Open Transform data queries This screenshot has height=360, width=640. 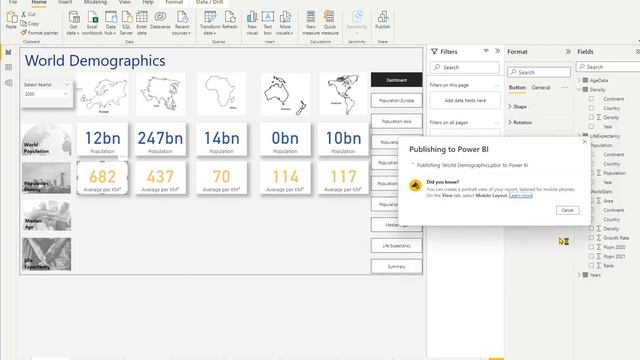coord(210,23)
